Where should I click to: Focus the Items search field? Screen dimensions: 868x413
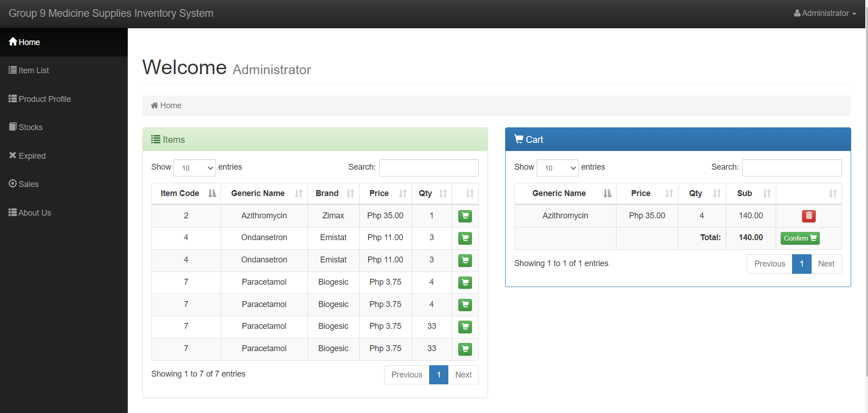(429, 168)
